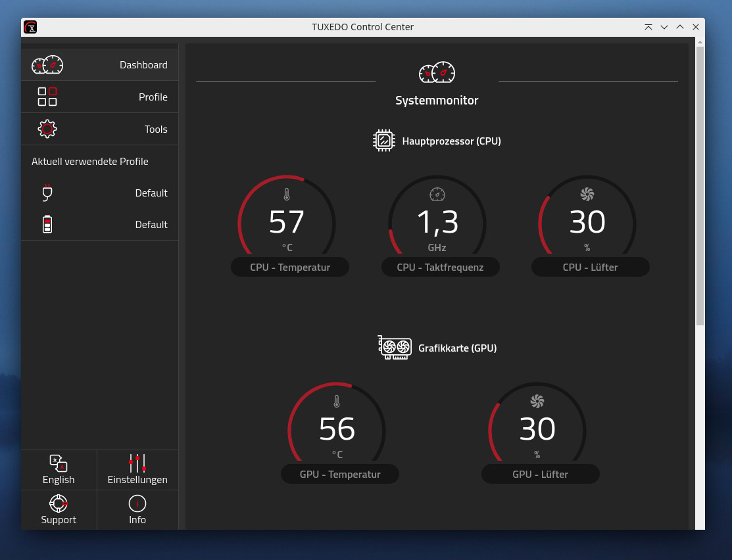Click the Hauptprozessor CPU chip icon

(383, 140)
